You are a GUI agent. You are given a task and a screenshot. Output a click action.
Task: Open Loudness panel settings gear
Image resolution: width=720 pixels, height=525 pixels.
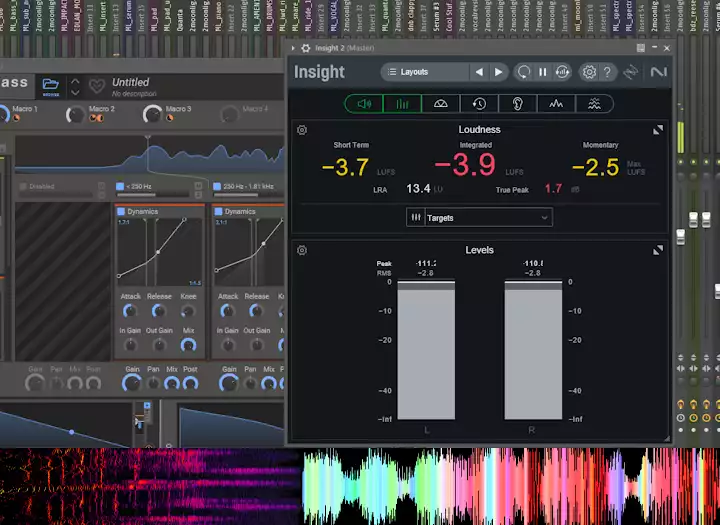pos(302,130)
